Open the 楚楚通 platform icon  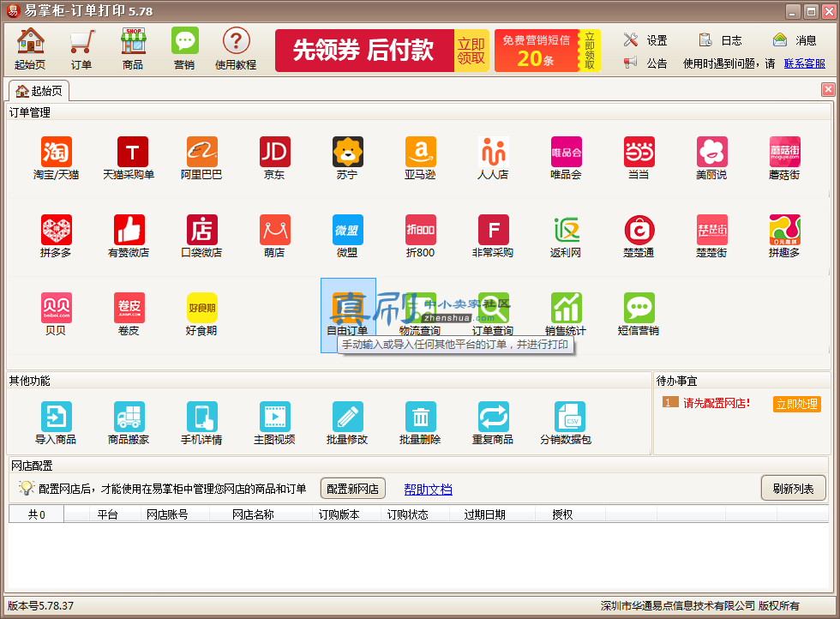click(639, 237)
